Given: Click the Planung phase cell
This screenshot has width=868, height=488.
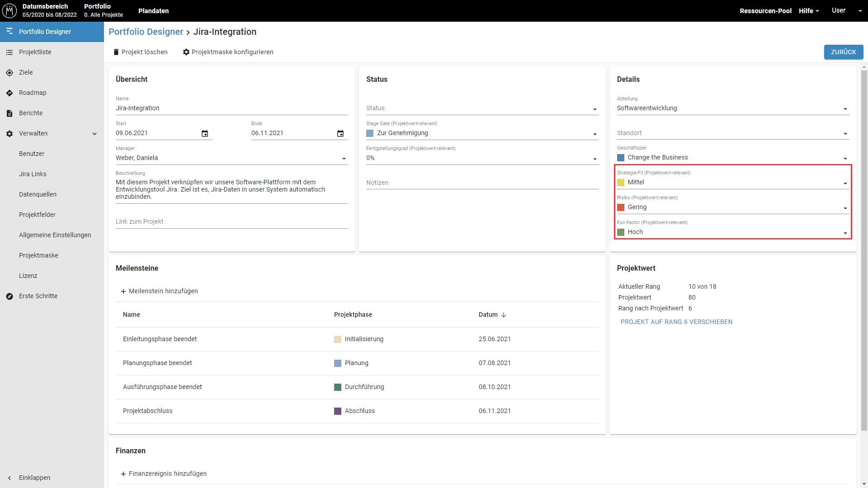Looking at the screenshot, I should [x=351, y=363].
